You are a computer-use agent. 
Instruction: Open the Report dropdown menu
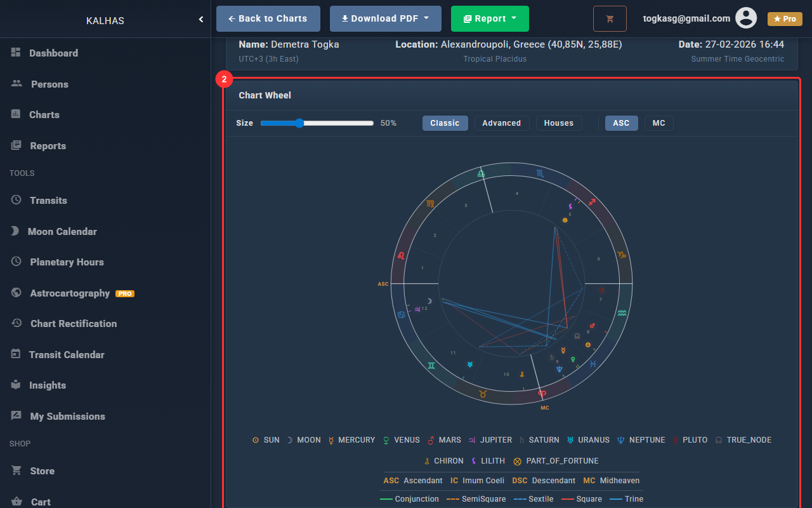pos(489,19)
